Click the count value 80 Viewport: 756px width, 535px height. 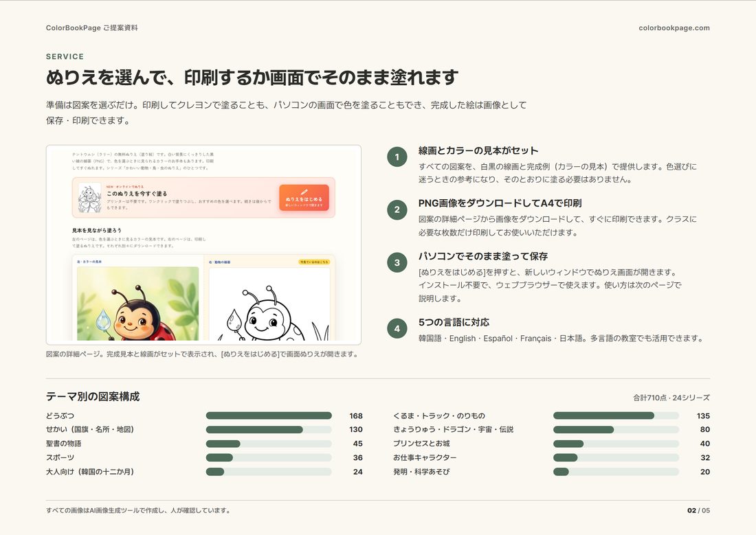tap(705, 429)
